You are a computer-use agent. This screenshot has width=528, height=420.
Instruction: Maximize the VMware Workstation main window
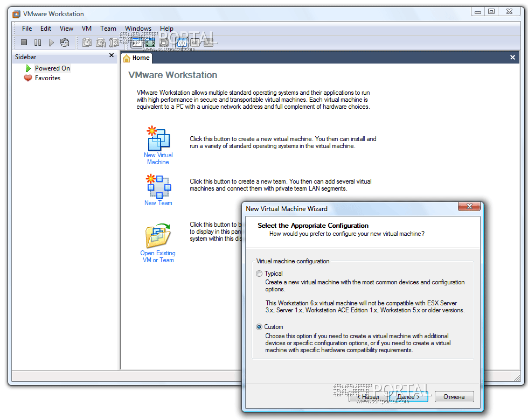pyautogui.click(x=491, y=11)
